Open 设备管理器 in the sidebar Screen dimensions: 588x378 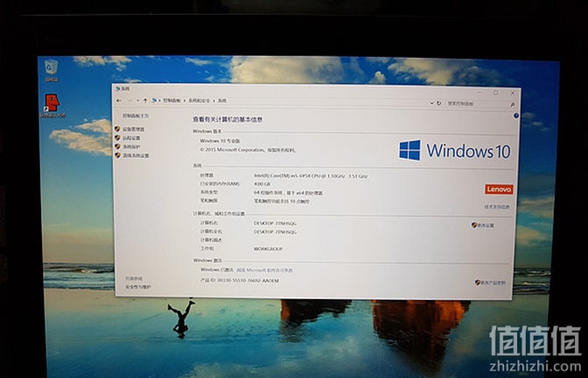[134, 129]
